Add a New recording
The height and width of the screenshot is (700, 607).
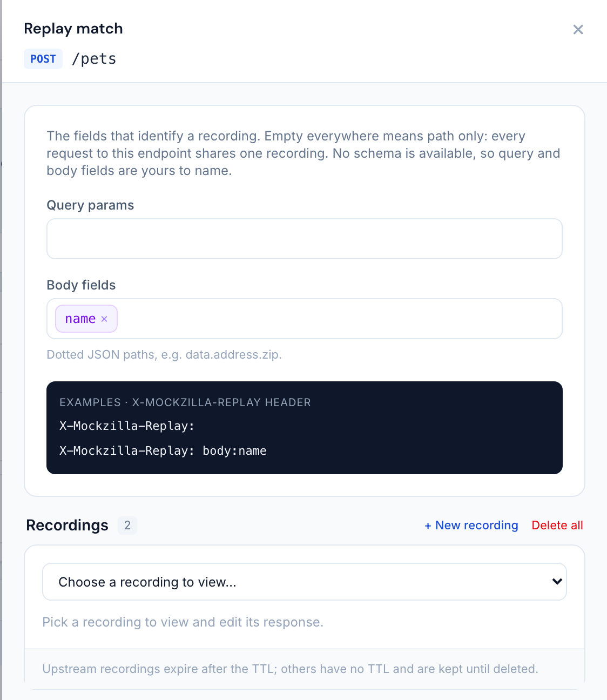click(471, 525)
